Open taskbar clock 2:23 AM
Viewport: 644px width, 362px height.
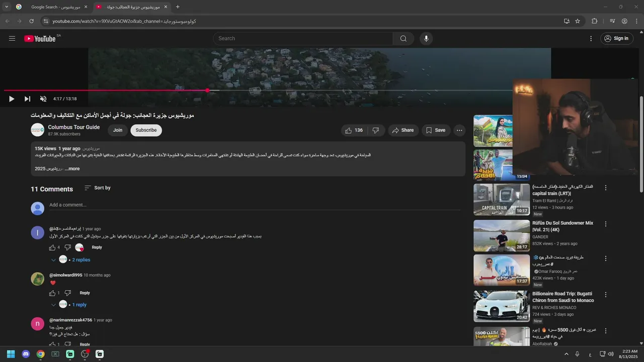629,354
